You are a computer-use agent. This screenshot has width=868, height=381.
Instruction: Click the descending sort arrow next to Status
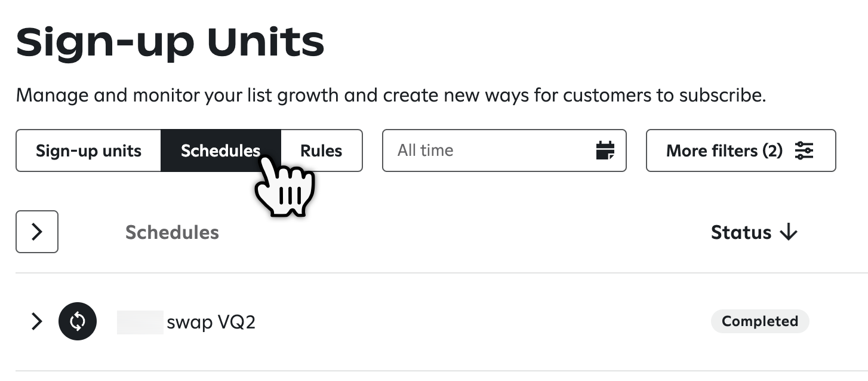[x=789, y=232]
